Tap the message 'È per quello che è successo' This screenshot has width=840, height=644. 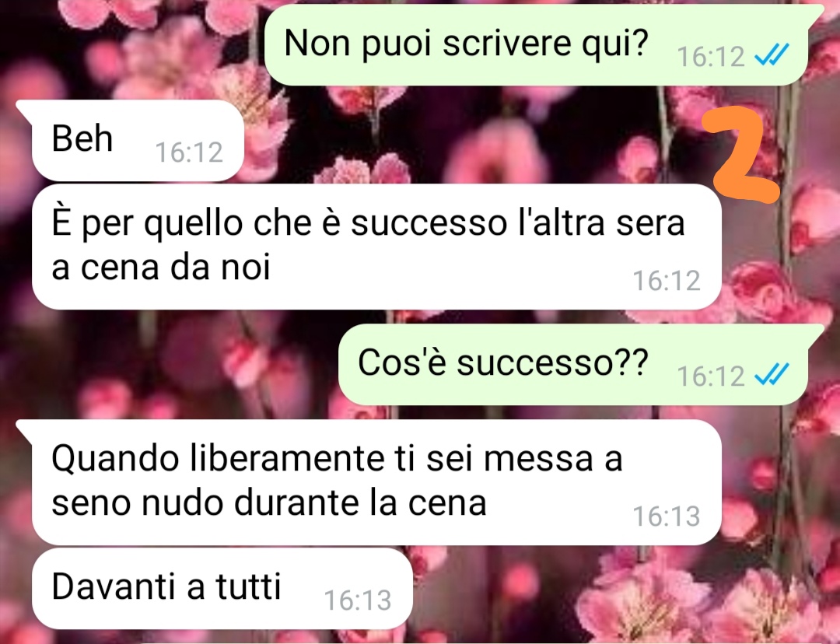[377, 247]
